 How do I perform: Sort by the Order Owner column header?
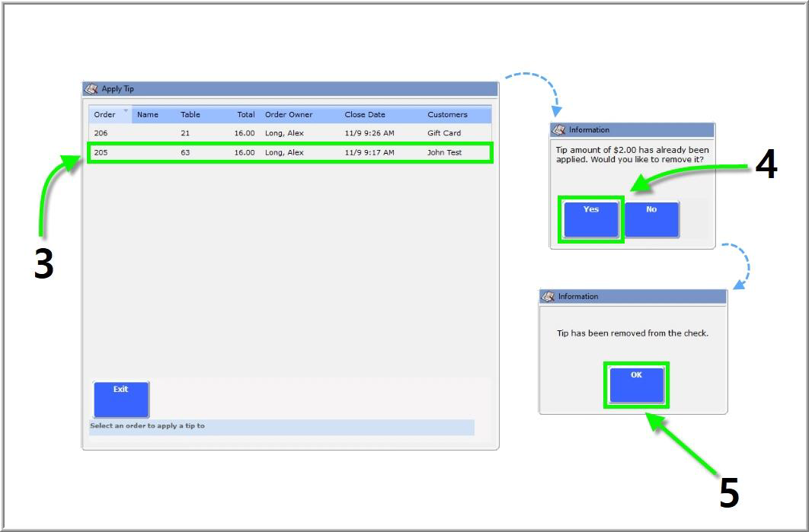point(289,115)
